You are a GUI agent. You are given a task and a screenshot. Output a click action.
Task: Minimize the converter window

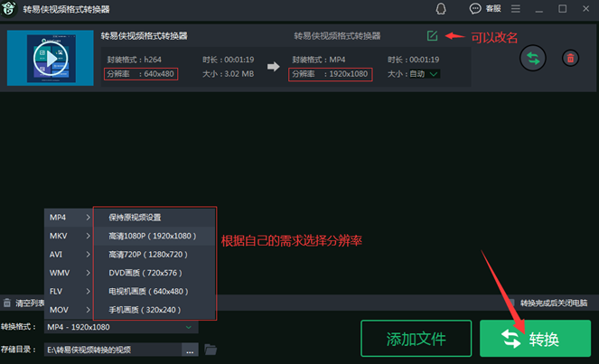[x=539, y=9]
